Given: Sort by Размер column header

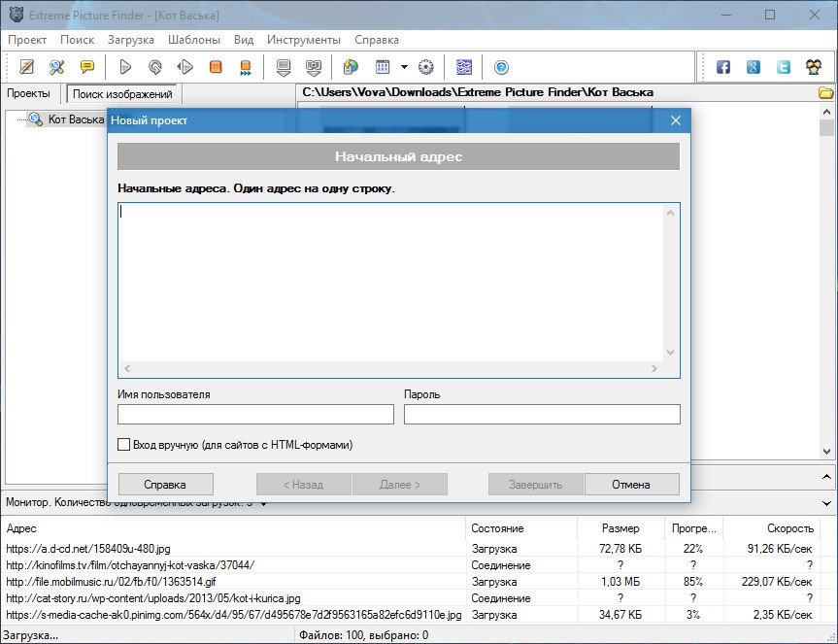Looking at the screenshot, I should point(621,528).
